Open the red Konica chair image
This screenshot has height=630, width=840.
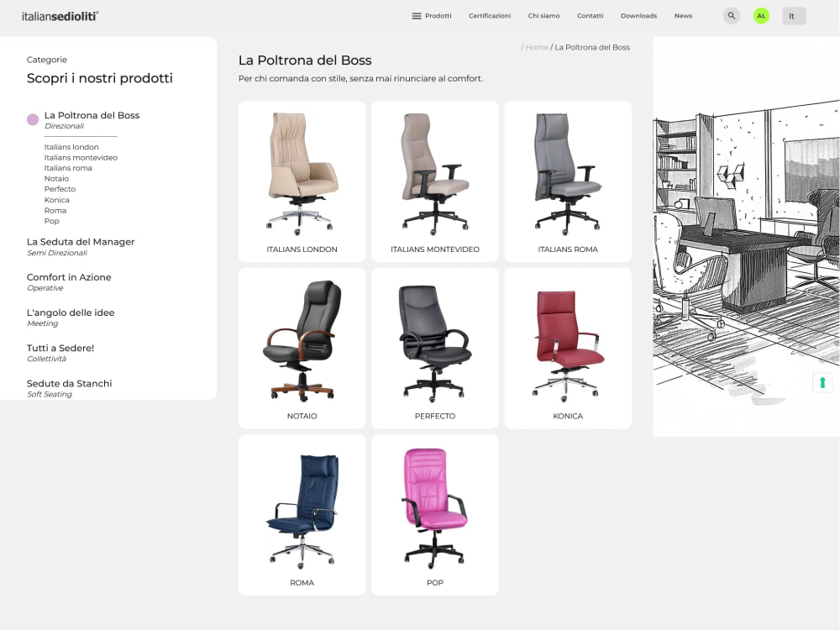click(x=568, y=345)
